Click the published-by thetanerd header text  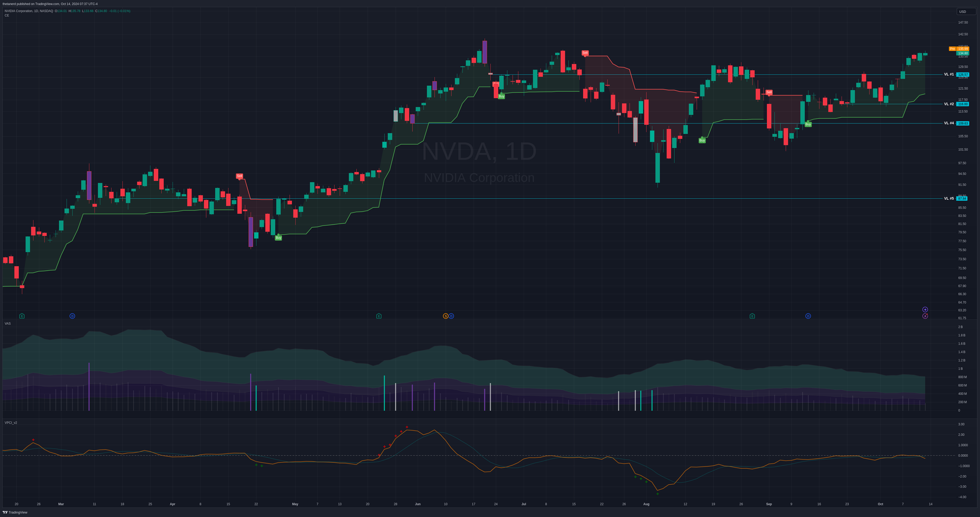tap(50, 4)
